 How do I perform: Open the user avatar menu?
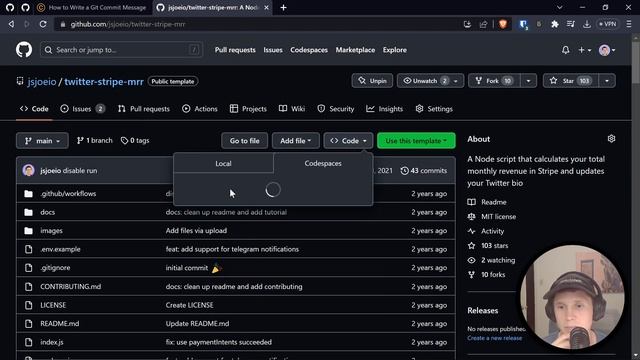(x=607, y=50)
